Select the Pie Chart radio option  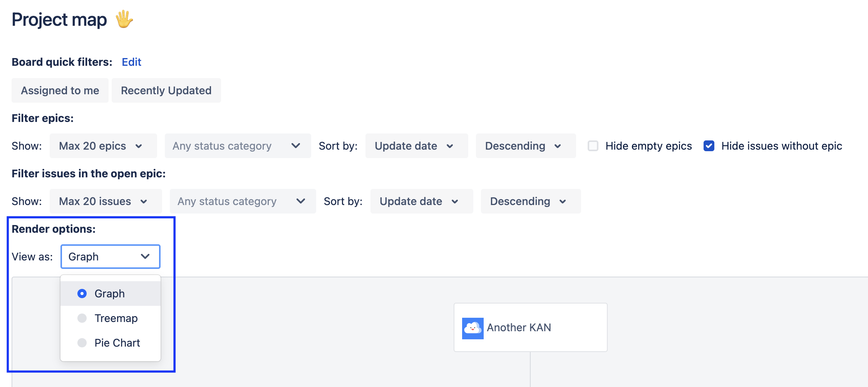click(x=82, y=343)
